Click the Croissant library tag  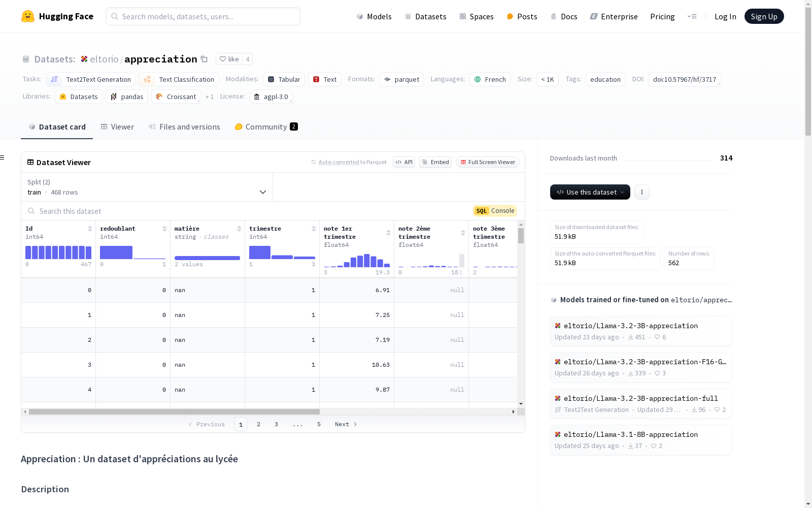(176, 97)
